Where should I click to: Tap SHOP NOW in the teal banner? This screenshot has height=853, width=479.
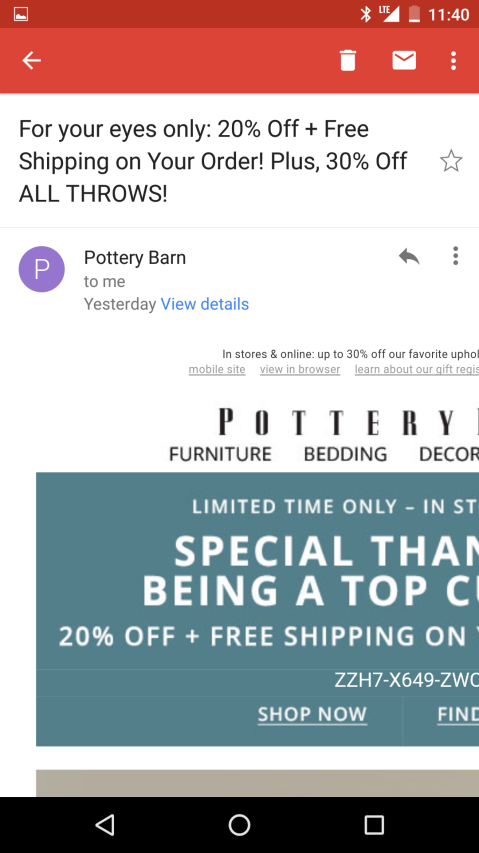point(313,714)
